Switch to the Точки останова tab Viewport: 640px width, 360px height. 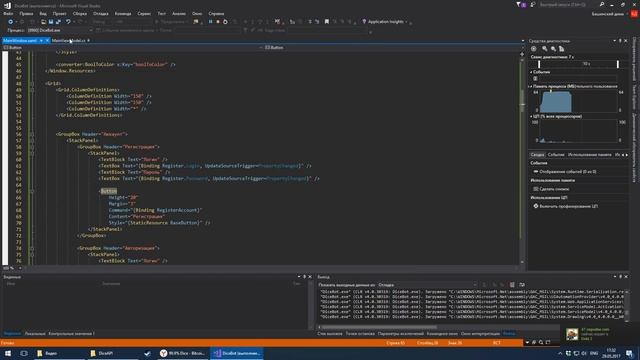(360, 333)
